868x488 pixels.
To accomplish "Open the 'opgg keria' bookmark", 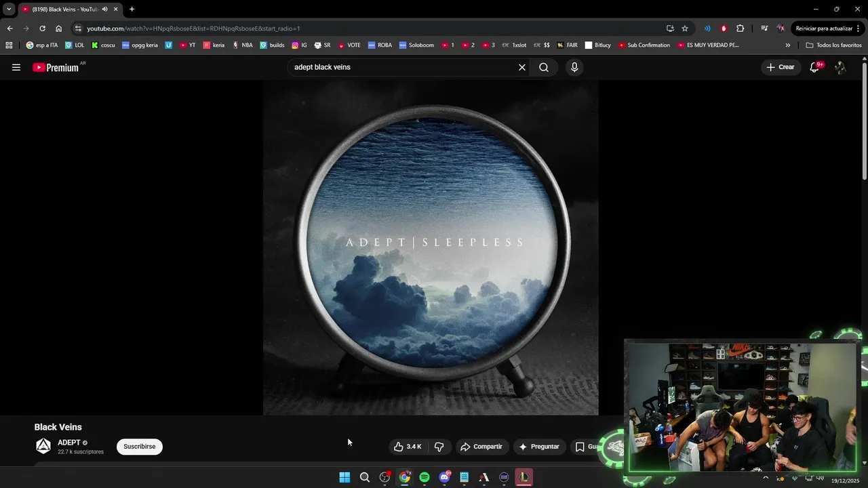I will point(140,45).
